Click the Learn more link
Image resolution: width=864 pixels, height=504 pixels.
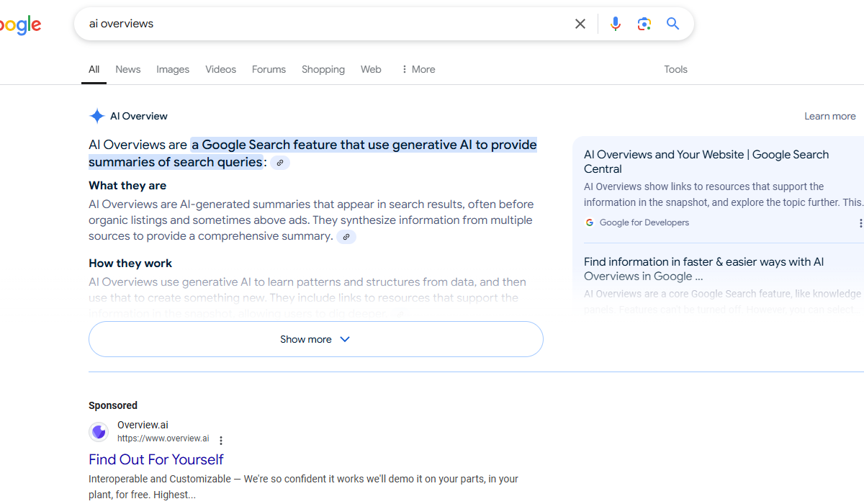830,116
